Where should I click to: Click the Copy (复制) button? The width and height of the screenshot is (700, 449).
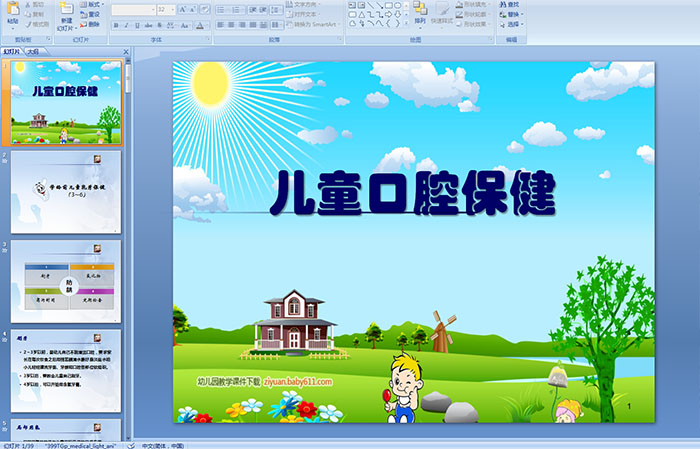click(x=35, y=14)
